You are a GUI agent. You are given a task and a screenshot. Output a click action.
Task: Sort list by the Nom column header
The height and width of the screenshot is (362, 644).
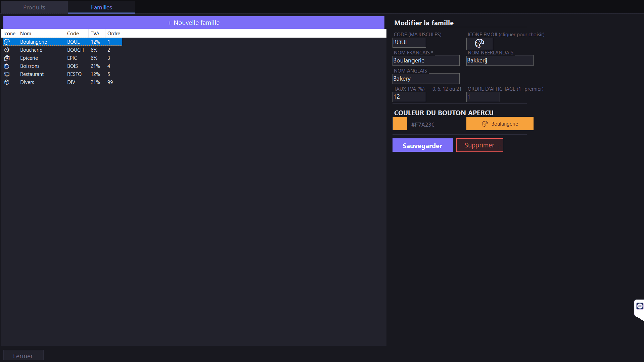(x=41, y=34)
